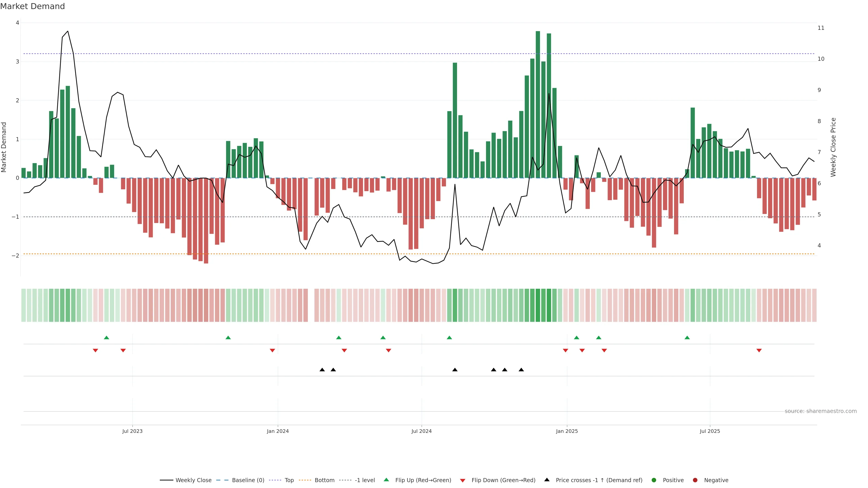Image resolution: width=868 pixels, height=488 pixels.
Task: Click the Negative red dot legend icon
Action: coord(695,480)
